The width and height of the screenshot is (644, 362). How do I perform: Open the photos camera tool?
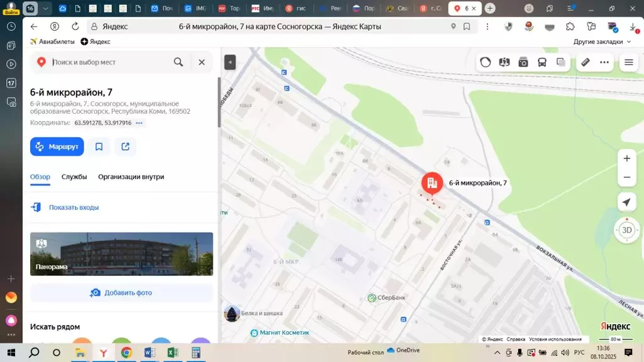pos(523,62)
